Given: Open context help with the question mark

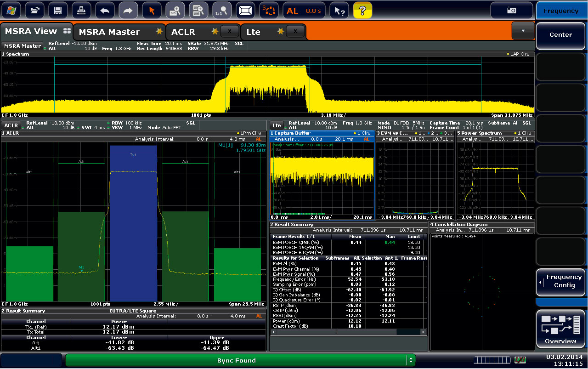Looking at the screenshot, I should pyautogui.click(x=362, y=10).
